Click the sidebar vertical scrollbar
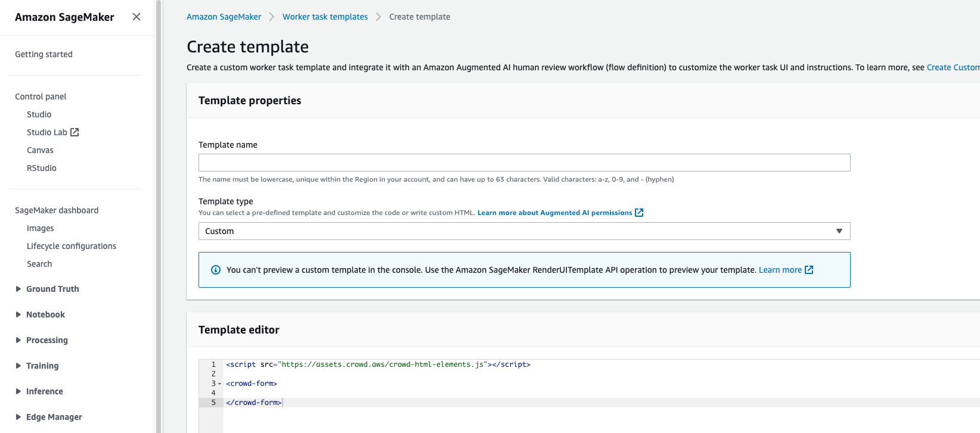980x433 pixels. coord(159,214)
